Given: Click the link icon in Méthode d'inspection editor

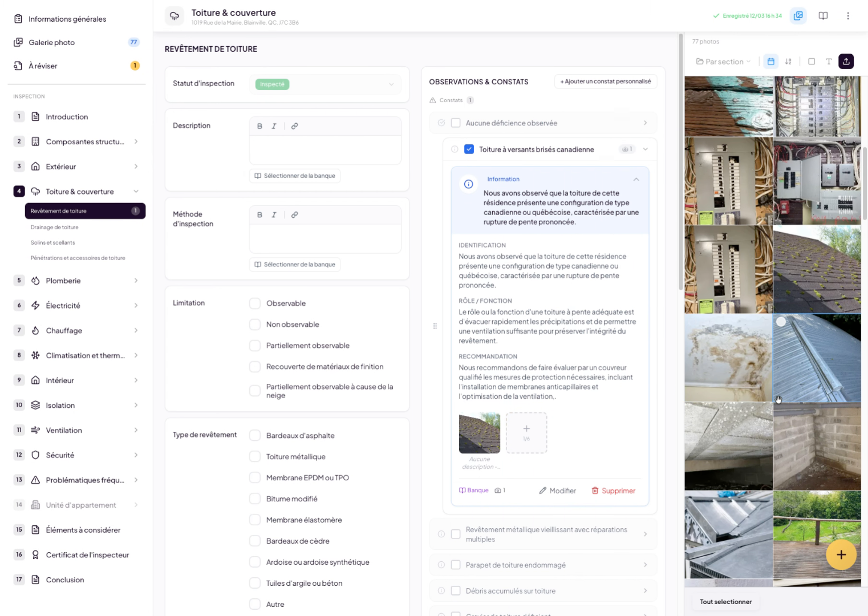Looking at the screenshot, I should pyautogui.click(x=294, y=215).
